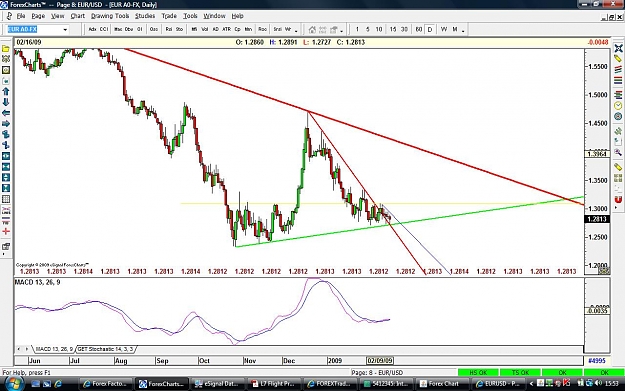Select the red magnet icon in right toolbar
This screenshot has width=625, height=391.
coord(618,199)
